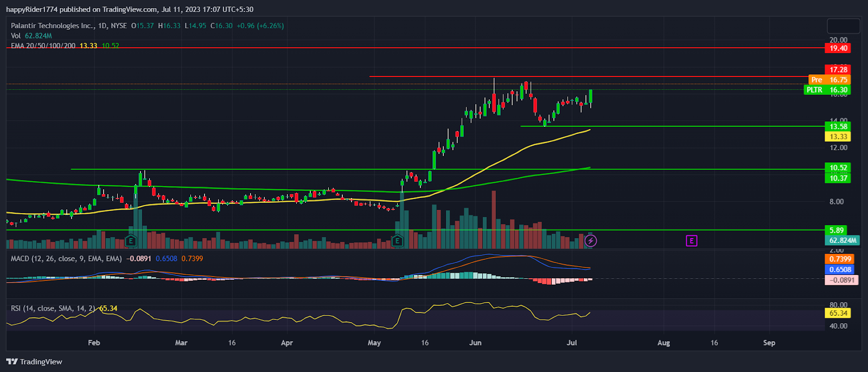868x372 pixels.
Task: Click the orange Pre 16.75 price label
Action: click(x=829, y=80)
